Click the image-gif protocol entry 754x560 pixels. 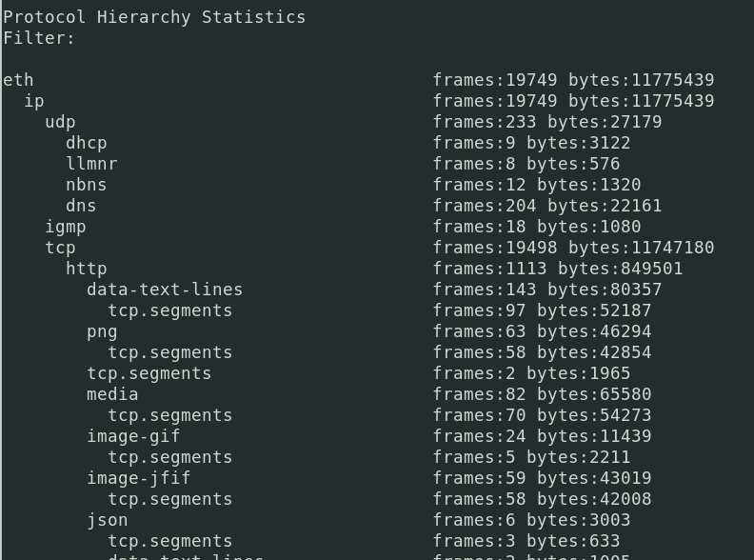(133, 436)
